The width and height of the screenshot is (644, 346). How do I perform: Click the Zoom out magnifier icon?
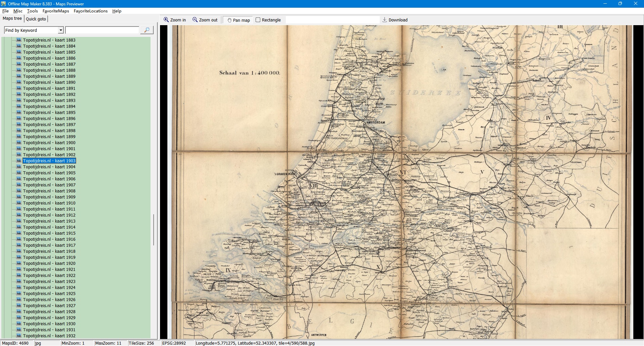click(195, 20)
